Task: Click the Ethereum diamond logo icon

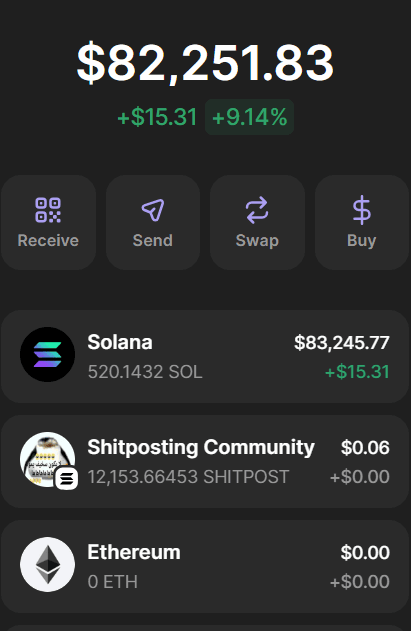Action: (x=48, y=565)
